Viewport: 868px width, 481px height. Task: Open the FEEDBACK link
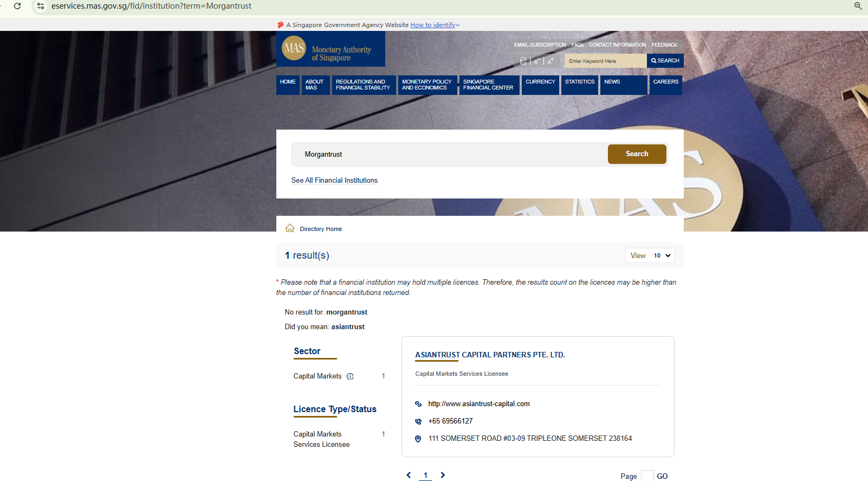(x=664, y=45)
